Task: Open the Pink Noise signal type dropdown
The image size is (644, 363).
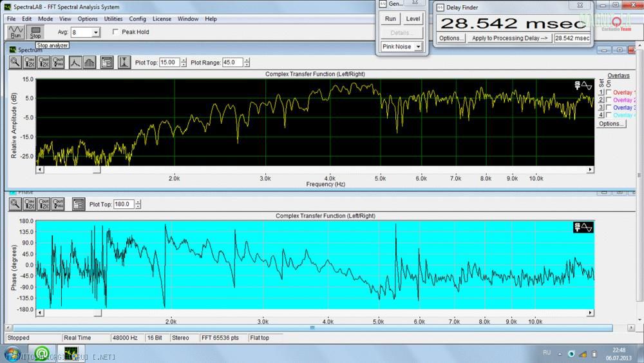Action: click(418, 46)
